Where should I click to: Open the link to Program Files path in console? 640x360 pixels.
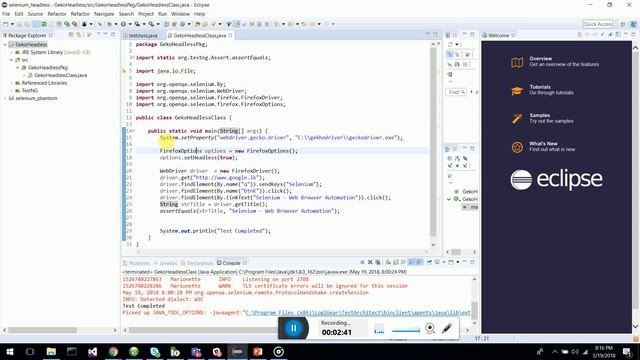point(358,313)
